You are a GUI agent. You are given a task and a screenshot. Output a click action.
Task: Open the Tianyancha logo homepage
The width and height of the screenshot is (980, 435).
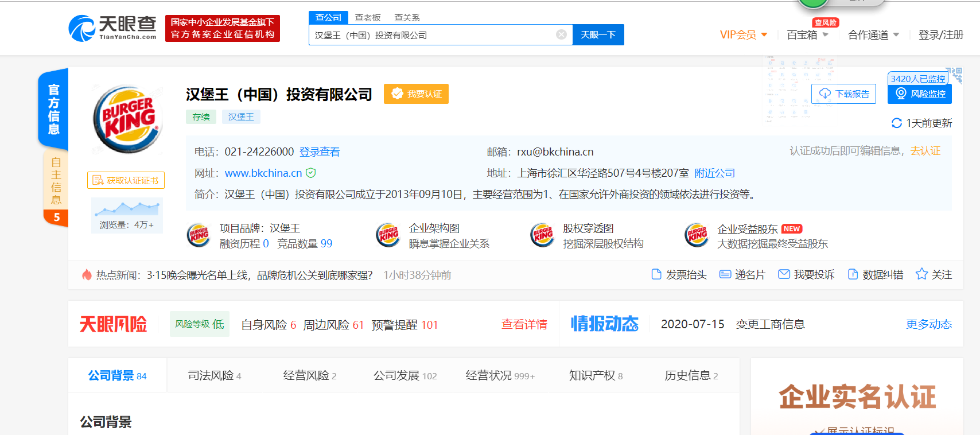coord(112,28)
